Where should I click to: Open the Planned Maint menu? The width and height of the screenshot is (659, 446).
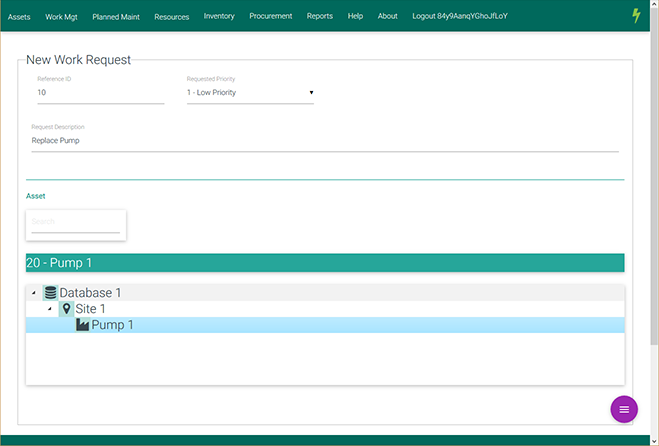tap(115, 16)
